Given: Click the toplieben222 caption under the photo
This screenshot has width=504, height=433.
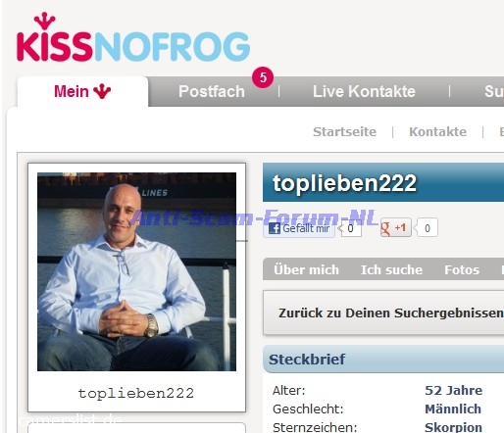Looking at the screenshot, I should pyautogui.click(x=136, y=393).
